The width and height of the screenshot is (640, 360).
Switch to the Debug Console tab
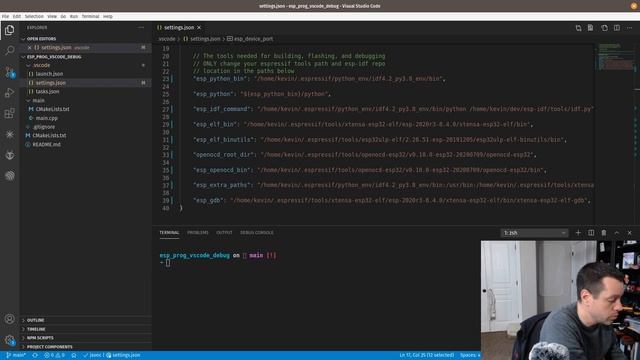[x=257, y=233]
